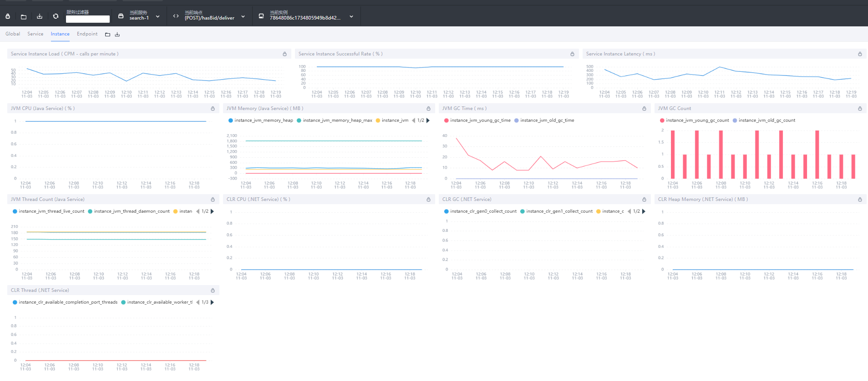The image size is (868, 381).
Task: Switch to the Service tab
Action: tap(35, 34)
